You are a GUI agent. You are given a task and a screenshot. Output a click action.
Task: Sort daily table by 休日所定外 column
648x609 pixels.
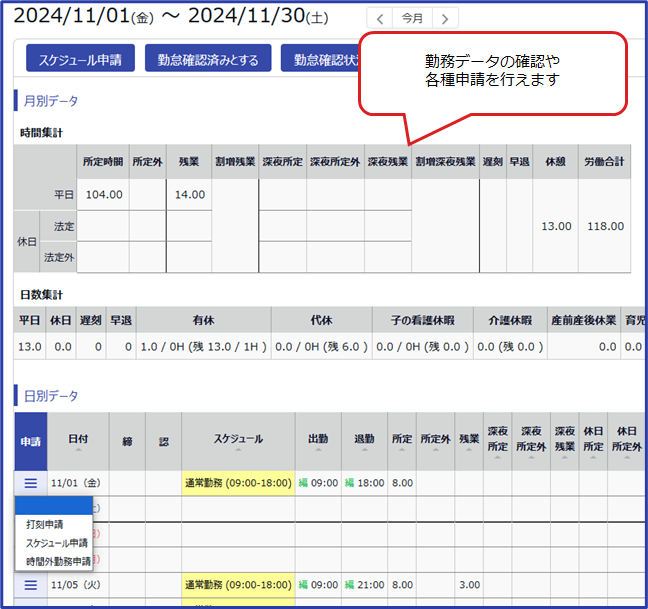(627, 441)
